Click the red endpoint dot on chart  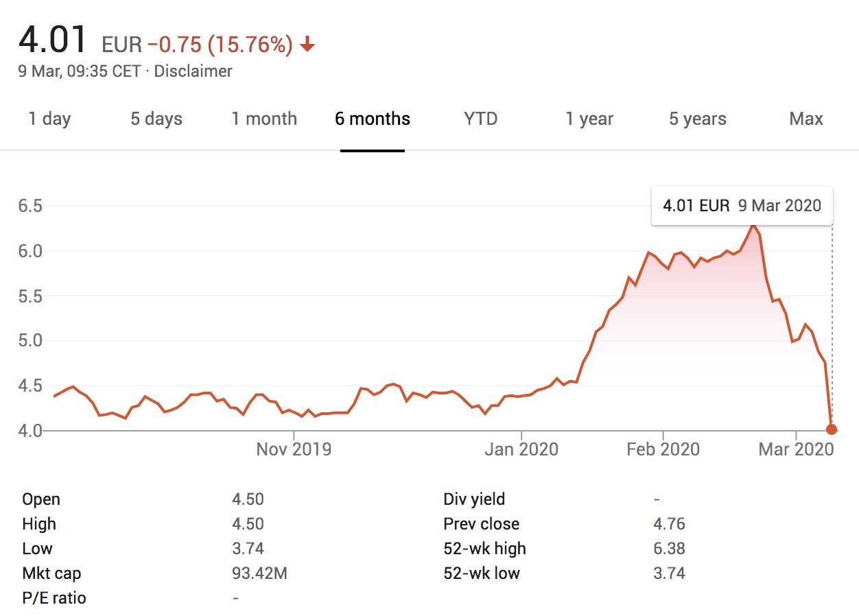(x=832, y=429)
